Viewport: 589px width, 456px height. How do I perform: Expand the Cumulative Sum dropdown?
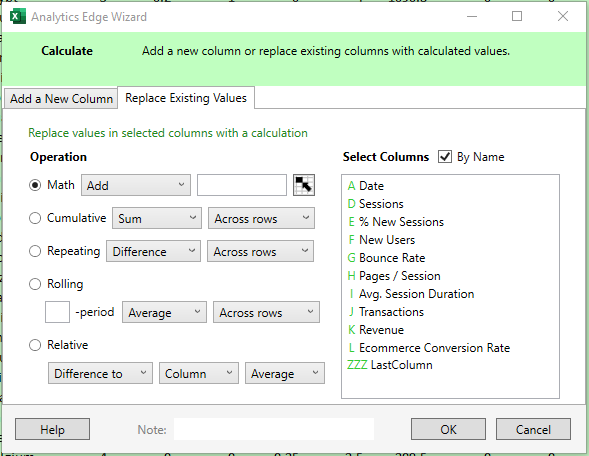tap(157, 218)
